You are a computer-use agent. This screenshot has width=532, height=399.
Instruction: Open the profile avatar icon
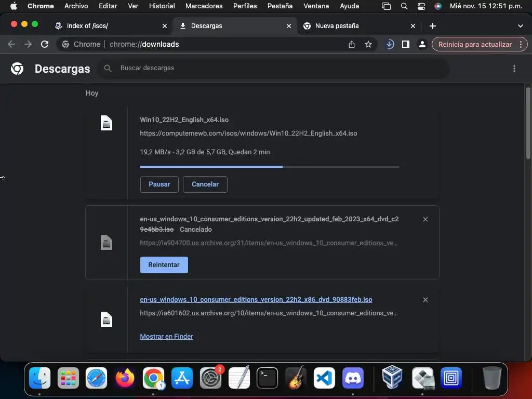[x=422, y=44]
